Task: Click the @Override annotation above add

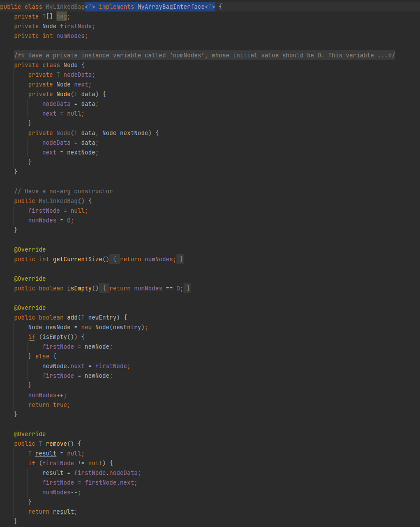Action: [30, 308]
